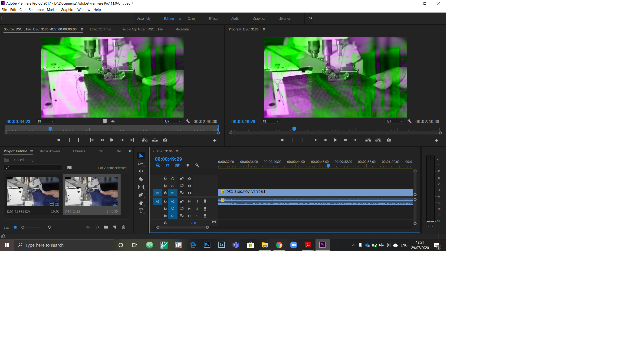
Task: Switch to Effect Controls tab
Action: tap(100, 29)
